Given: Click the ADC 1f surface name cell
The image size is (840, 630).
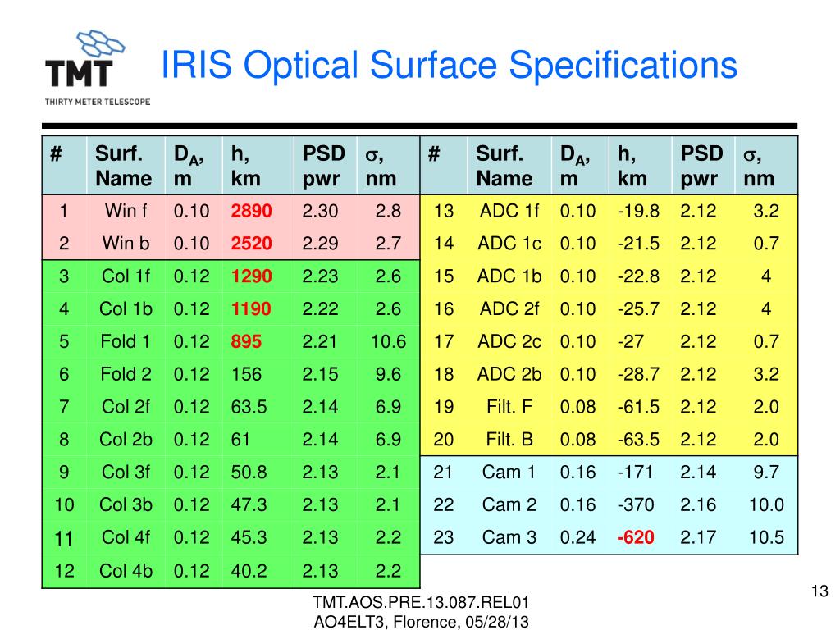Looking at the screenshot, I should point(509,211).
